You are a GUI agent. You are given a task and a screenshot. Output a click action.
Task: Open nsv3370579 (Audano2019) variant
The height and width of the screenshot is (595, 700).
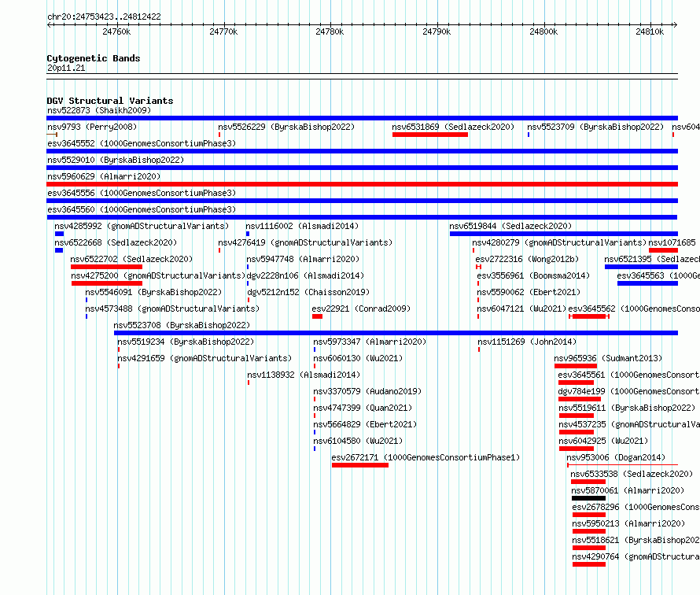(x=367, y=391)
